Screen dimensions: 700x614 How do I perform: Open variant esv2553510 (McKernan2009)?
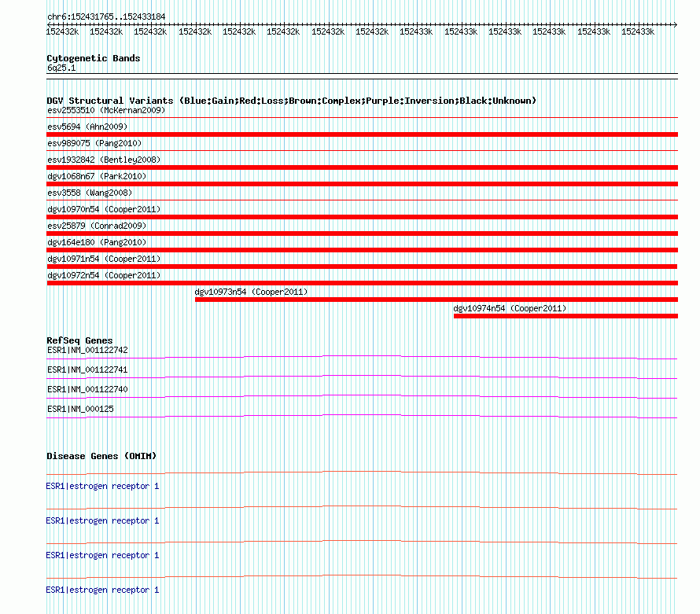pos(106,110)
